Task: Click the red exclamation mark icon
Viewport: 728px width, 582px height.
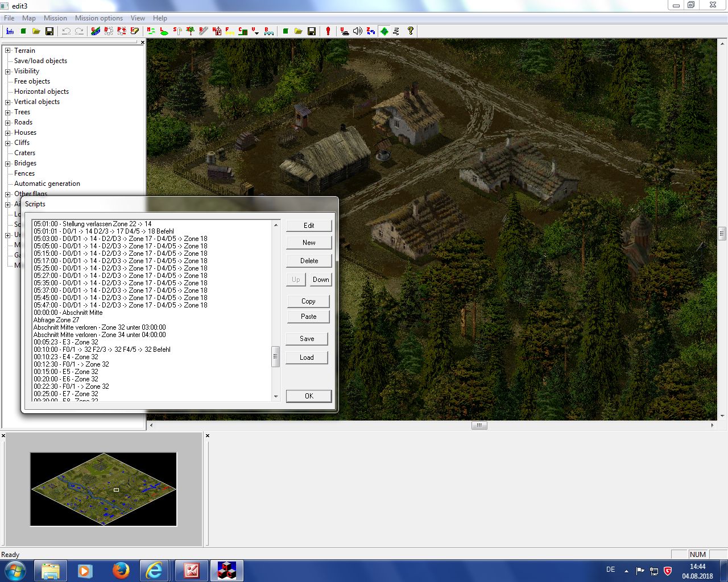Action: point(328,31)
